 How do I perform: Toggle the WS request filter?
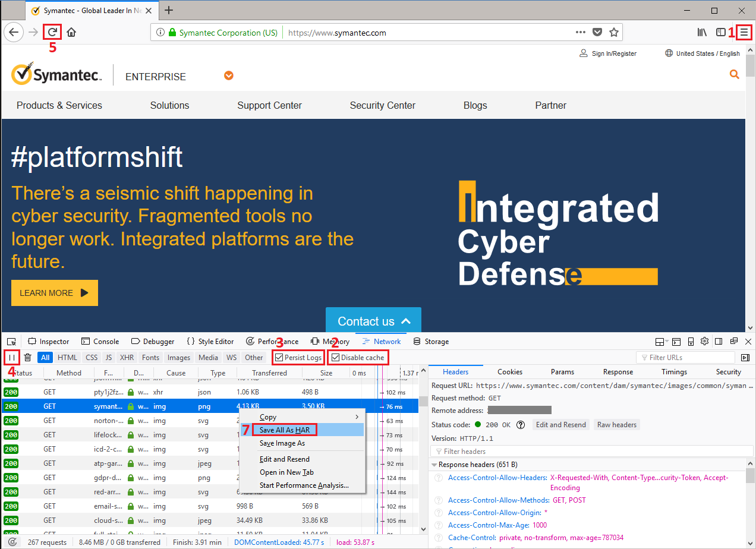232,358
